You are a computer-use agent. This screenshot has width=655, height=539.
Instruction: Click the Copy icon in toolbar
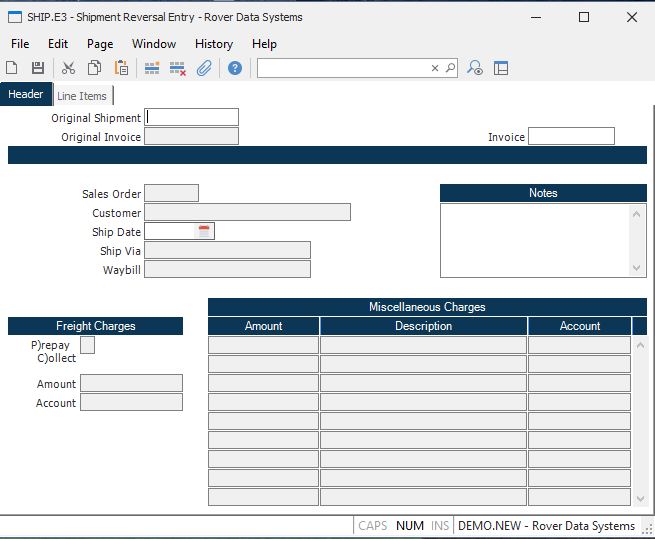(94, 68)
